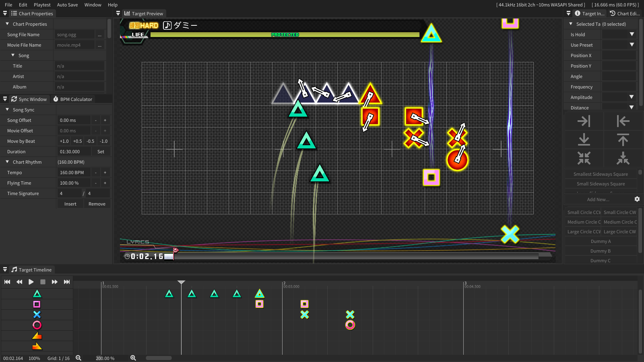Jump to end of timeline
The width and height of the screenshot is (644, 362).
pyautogui.click(x=67, y=282)
